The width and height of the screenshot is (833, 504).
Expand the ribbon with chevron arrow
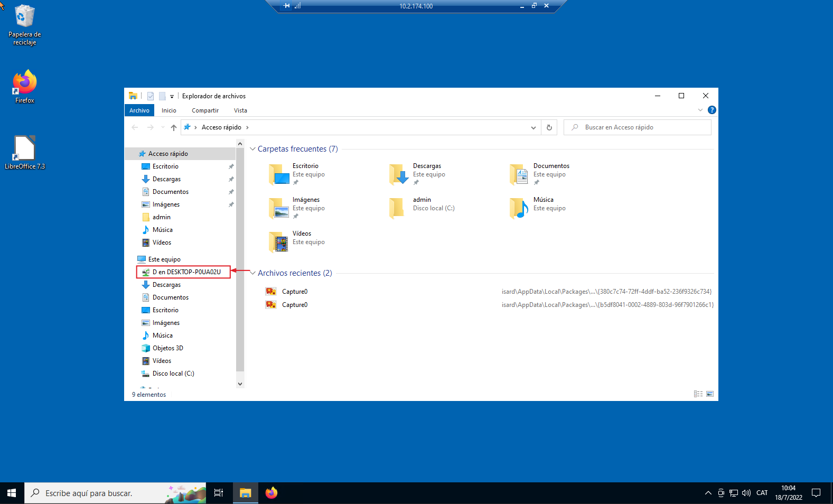coord(700,110)
